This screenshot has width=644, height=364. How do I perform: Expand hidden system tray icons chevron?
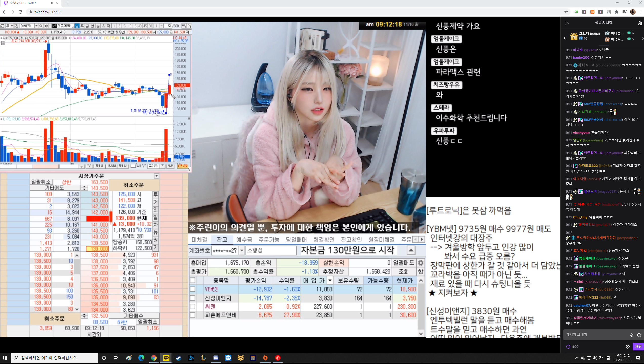pyautogui.click(x=577, y=358)
